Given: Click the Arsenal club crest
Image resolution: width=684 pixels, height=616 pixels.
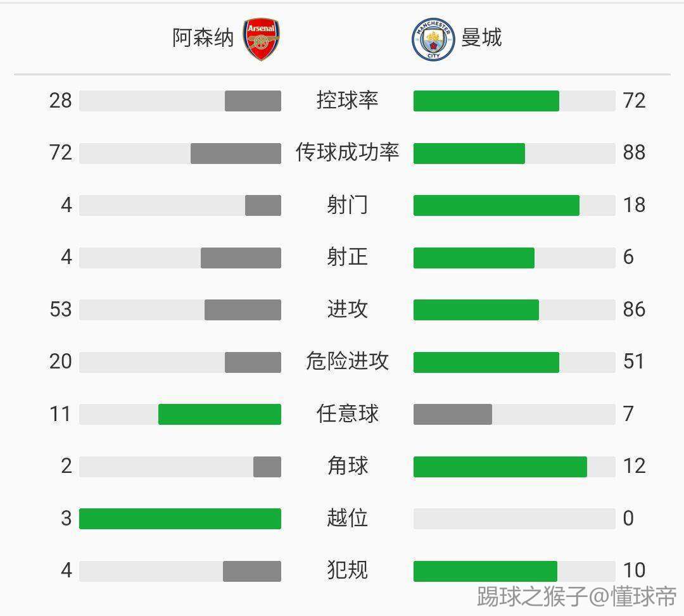Looking at the screenshot, I should click(x=262, y=39).
